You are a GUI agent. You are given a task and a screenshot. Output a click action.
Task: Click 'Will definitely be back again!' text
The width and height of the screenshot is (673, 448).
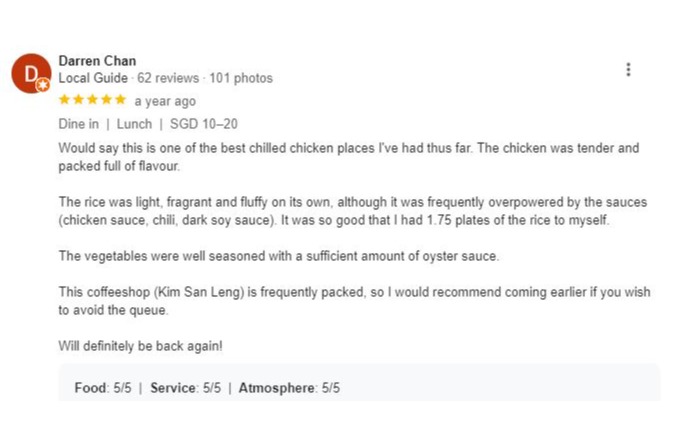point(140,346)
